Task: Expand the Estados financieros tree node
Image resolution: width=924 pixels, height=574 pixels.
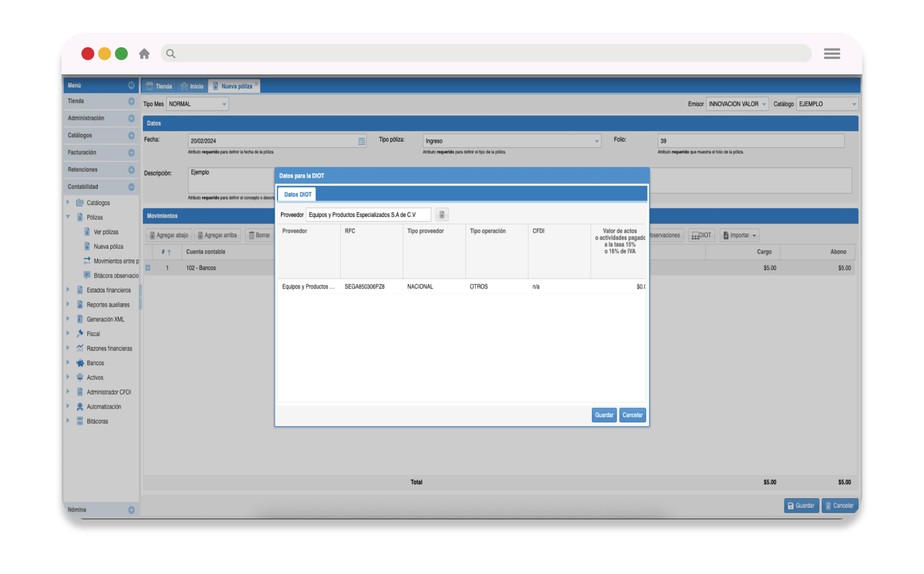Action: pyautogui.click(x=68, y=290)
